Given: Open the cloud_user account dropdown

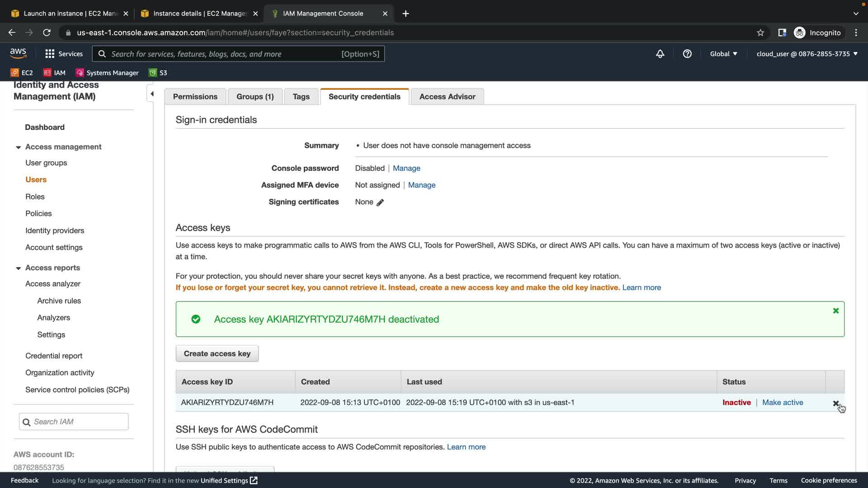Looking at the screenshot, I should (807, 54).
